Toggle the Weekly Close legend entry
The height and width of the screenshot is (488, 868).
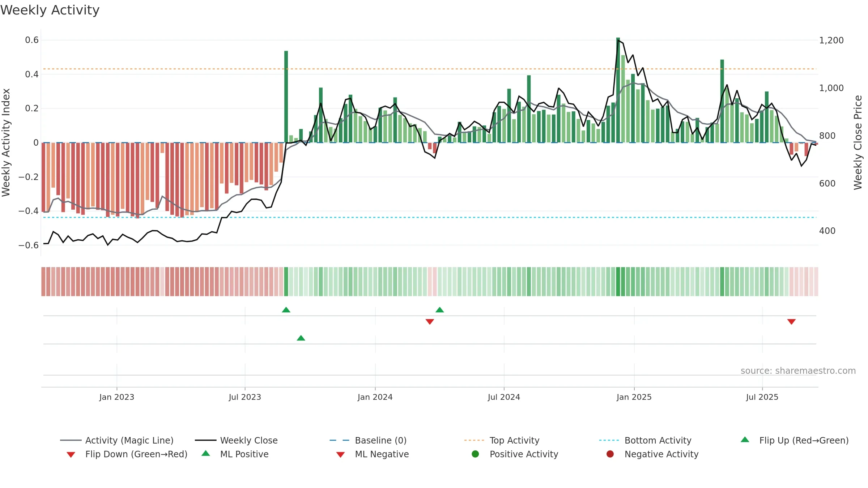[x=236, y=440]
